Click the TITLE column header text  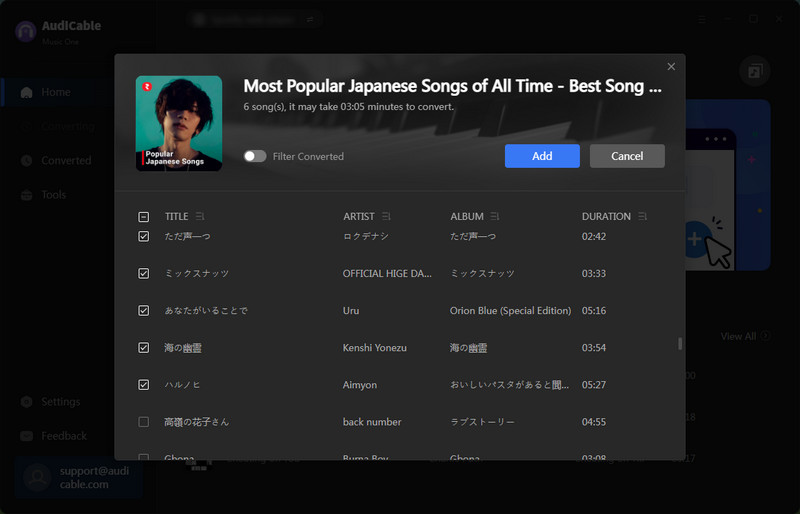pos(177,216)
